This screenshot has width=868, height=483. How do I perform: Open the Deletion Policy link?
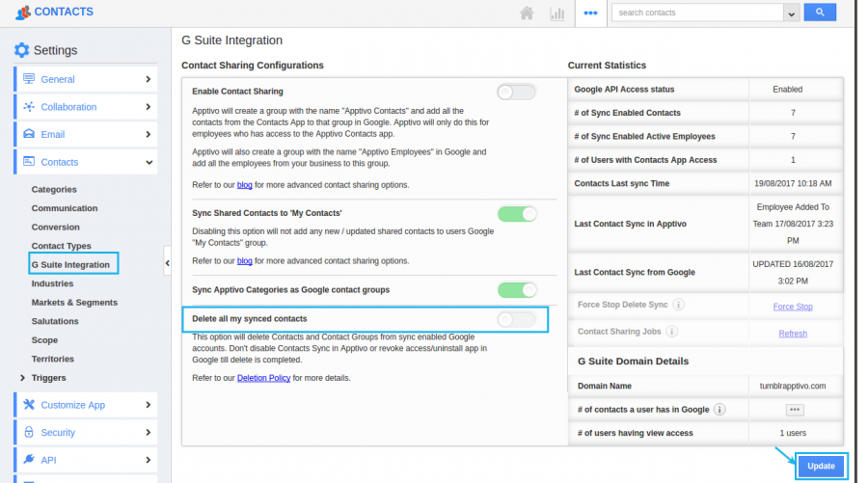[x=263, y=378]
